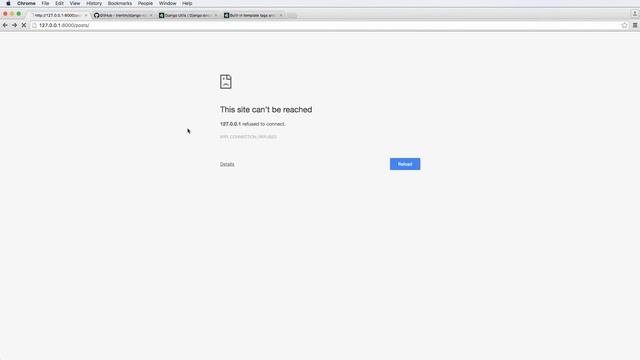The width and height of the screenshot is (640, 360).
Task: Bookmark this page with the star icon
Action: [624, 25]
